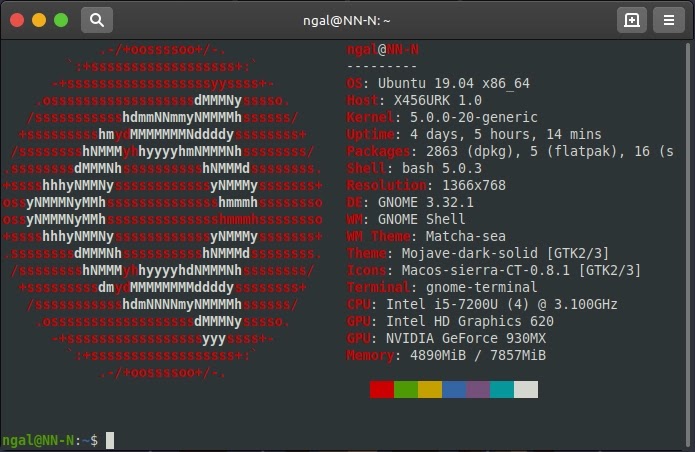Open the hamburger menu button
Viewport: 695px width, 452px height.
[669, 20]
